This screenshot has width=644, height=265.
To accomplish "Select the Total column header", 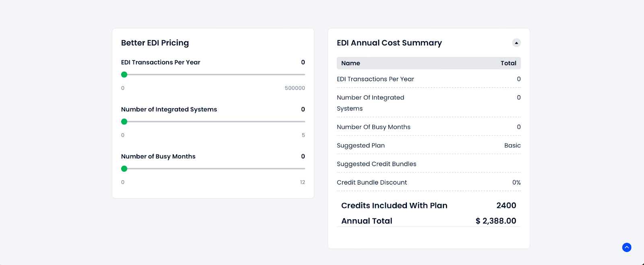I will click(x=508, y=63).
